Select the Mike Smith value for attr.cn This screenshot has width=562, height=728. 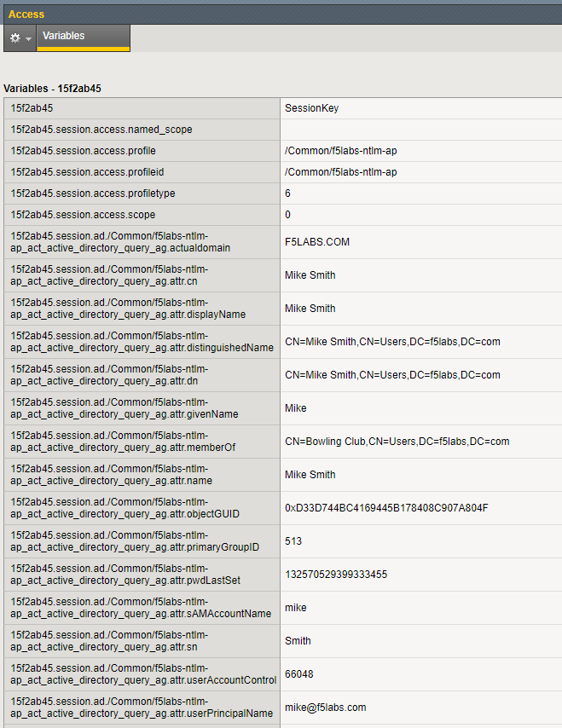click(310, 275)
